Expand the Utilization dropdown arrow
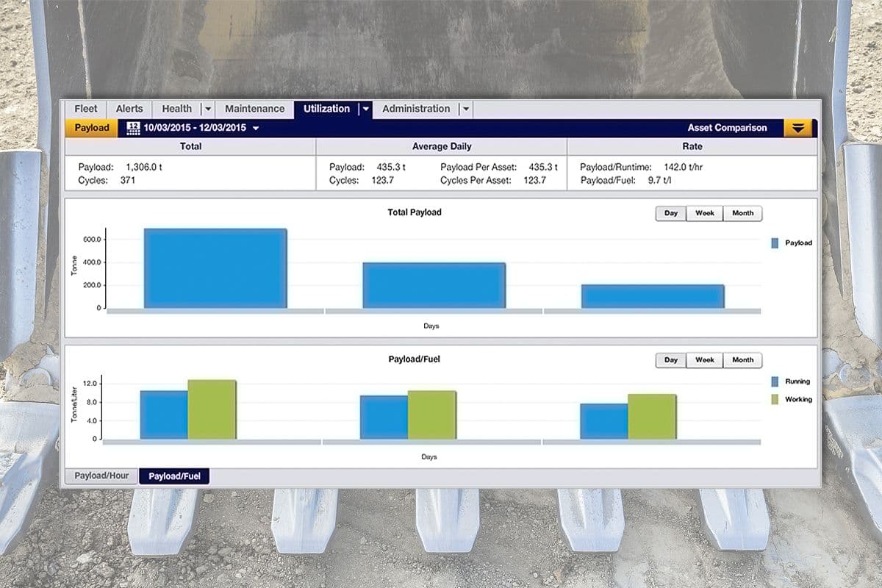Screen dimensions: 882x588 click(x=366, y=108)
